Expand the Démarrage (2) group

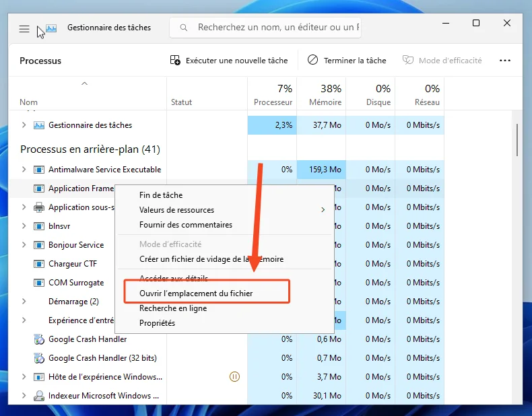pos(24,301)
